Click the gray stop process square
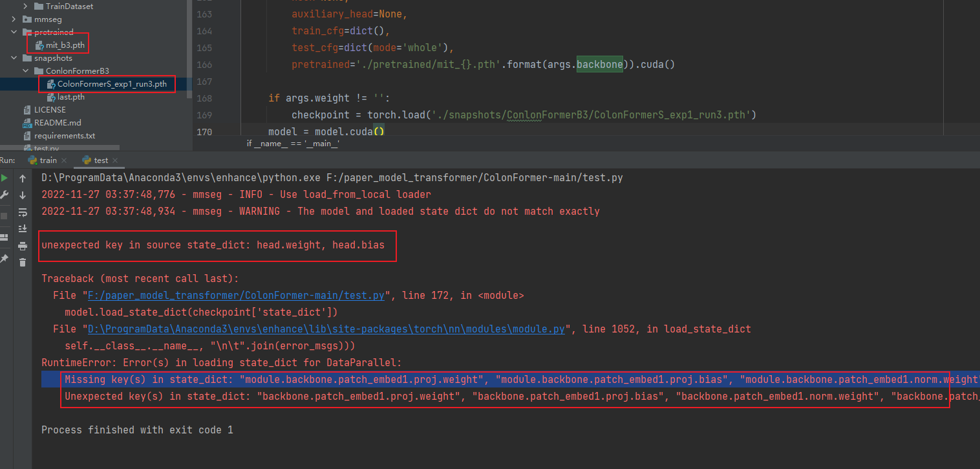 click(x=4, y=215)
